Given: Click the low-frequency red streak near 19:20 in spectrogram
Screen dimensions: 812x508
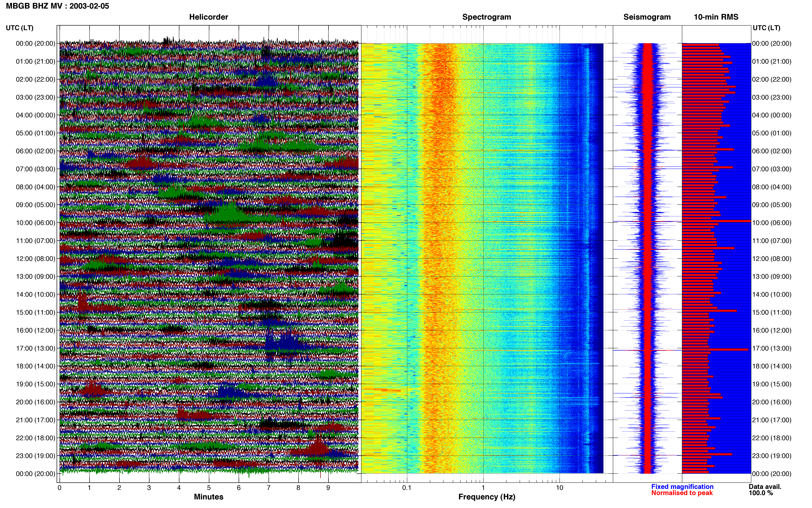Looking at the screenshot, I should 383,390.
